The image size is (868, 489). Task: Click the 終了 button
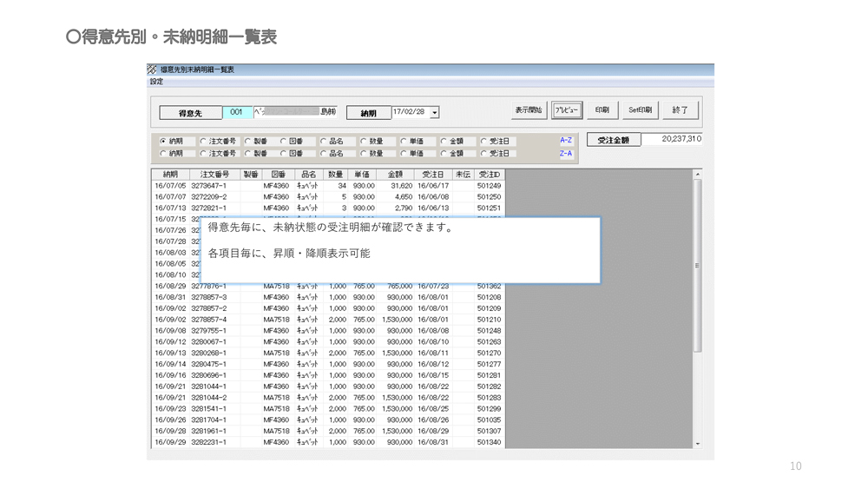pyautogui.click(x=680, y=109)
